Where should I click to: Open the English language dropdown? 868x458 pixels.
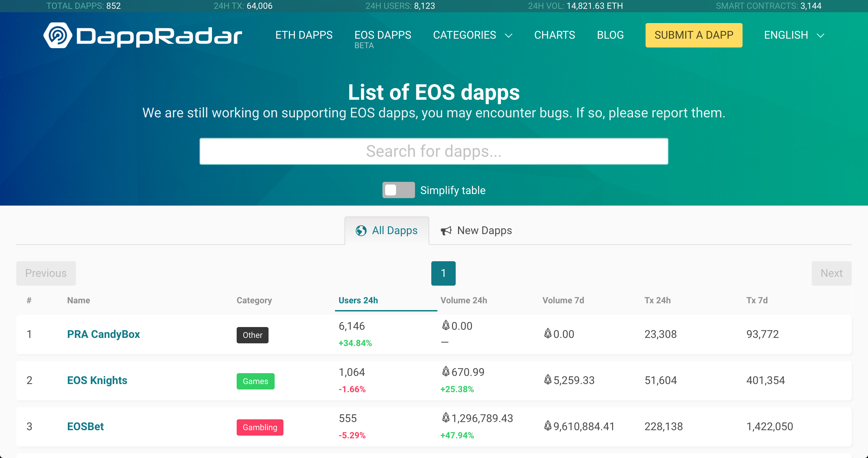click(794, 35)
